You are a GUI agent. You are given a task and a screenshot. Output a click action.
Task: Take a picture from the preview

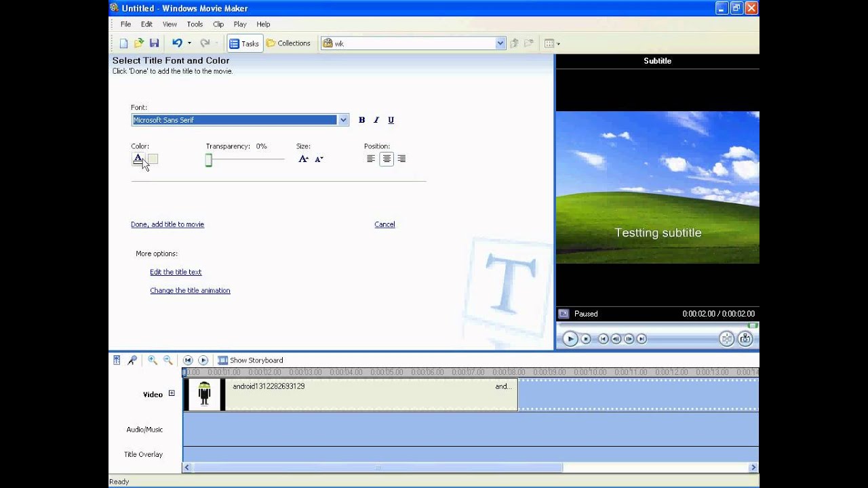pos(745,339)
